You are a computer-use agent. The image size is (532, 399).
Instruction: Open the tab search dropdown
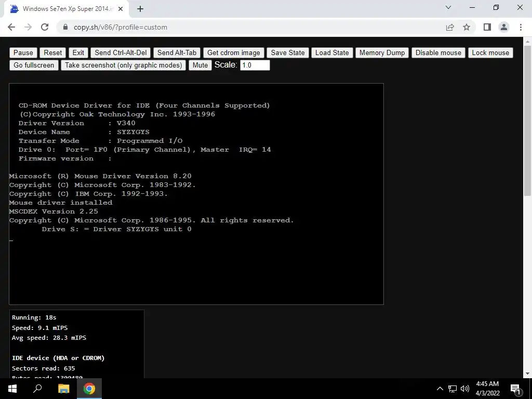pos(448,7)
